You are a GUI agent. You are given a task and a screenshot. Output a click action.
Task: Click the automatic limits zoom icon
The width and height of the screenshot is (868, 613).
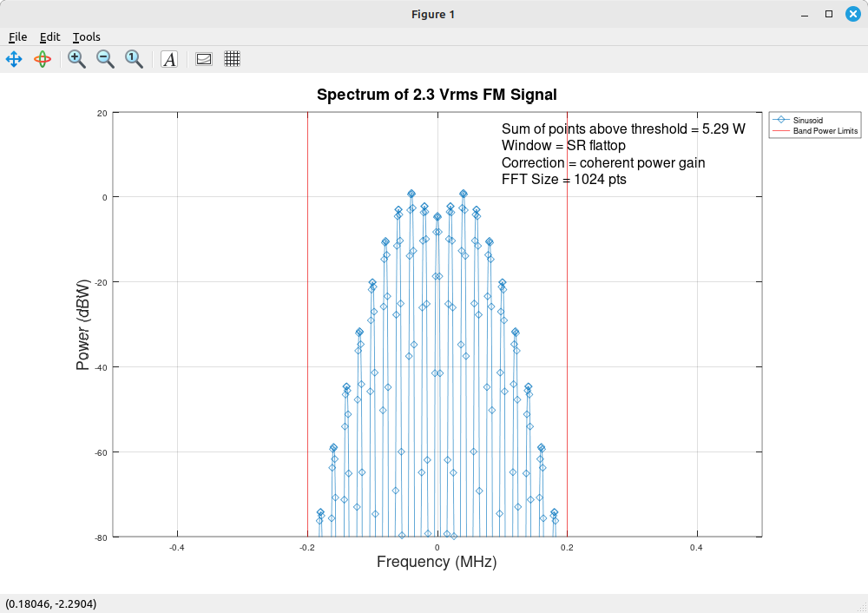(x=134, y=59)
